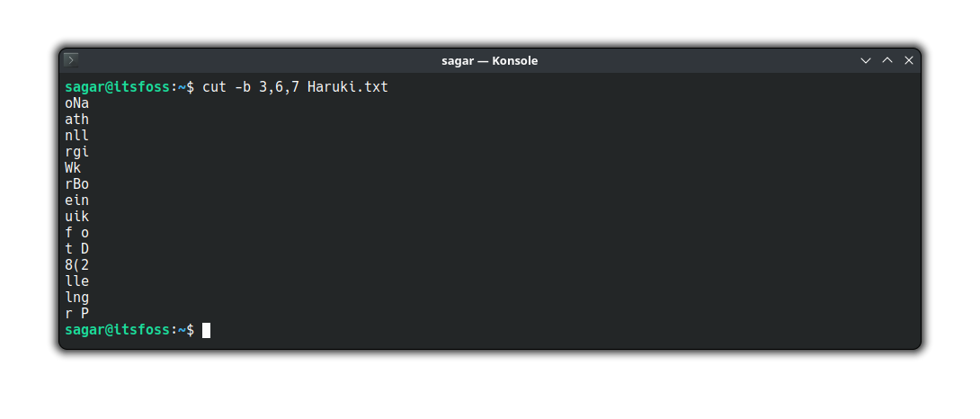Click the Konsole terminal icon in title bar
The height and width of the screenshot is (419, 980).
coord(72,60)
